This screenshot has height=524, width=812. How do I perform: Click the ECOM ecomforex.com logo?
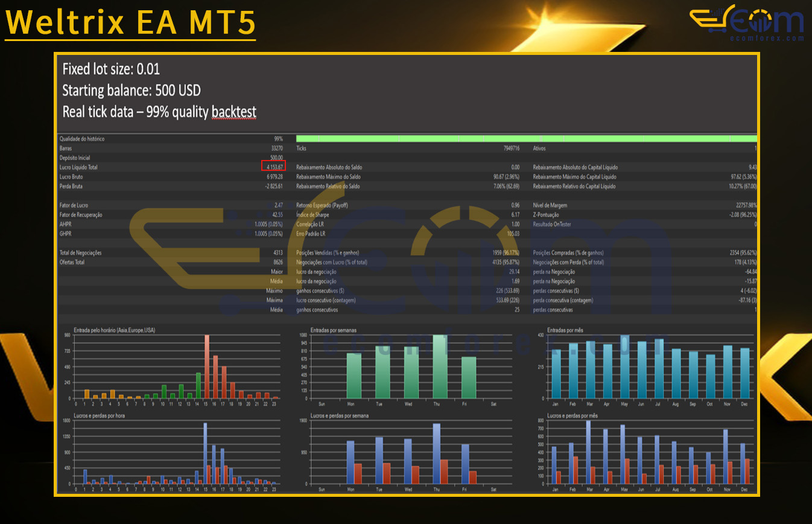tap(747, 24)
